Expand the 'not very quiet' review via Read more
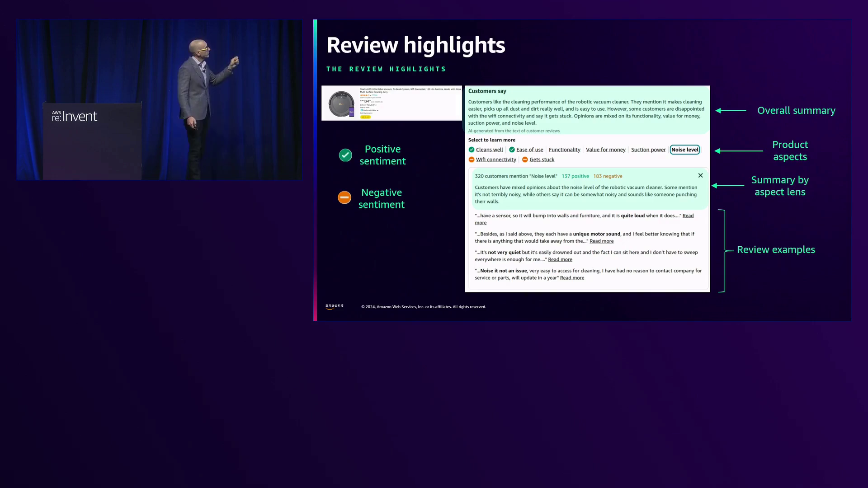This screenshot has height=488, width=868. click(x=560, y=259)
